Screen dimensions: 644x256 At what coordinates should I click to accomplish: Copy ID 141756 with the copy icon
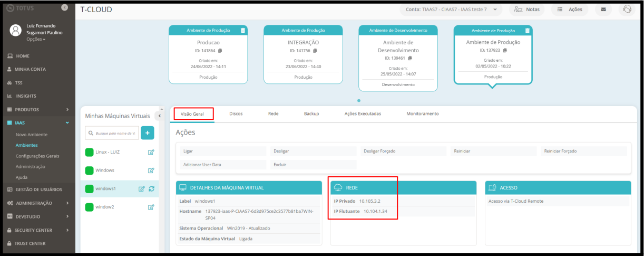pos(315,50)
